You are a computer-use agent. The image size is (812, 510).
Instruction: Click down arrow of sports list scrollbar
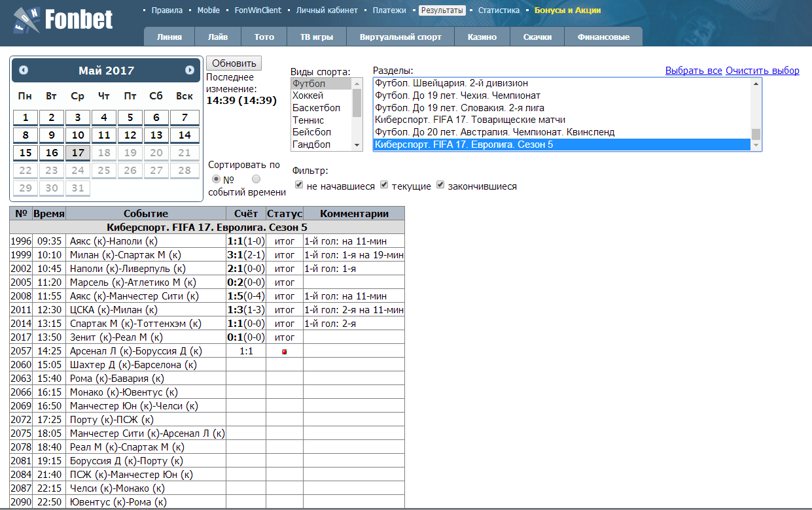(357, 145)
